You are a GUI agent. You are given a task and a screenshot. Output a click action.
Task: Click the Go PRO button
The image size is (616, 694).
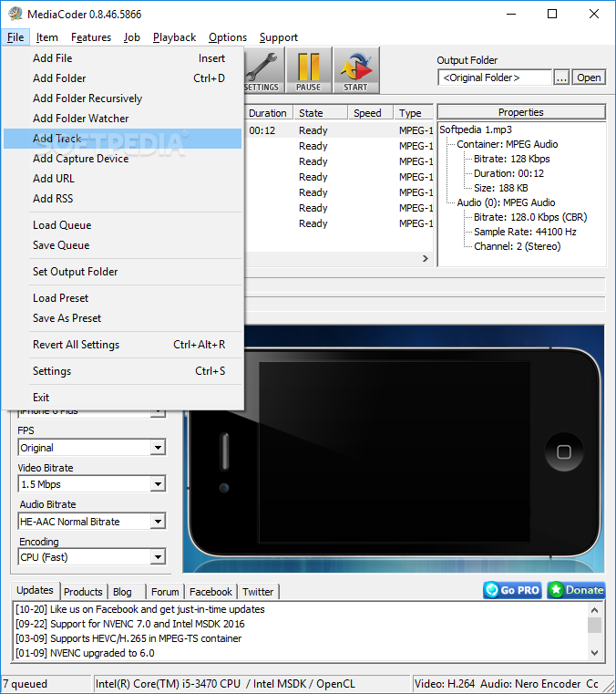[512, 590]
